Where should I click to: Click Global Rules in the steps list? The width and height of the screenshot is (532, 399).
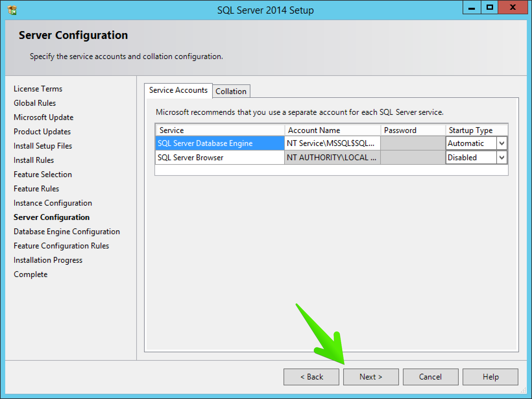pos(35,103)
